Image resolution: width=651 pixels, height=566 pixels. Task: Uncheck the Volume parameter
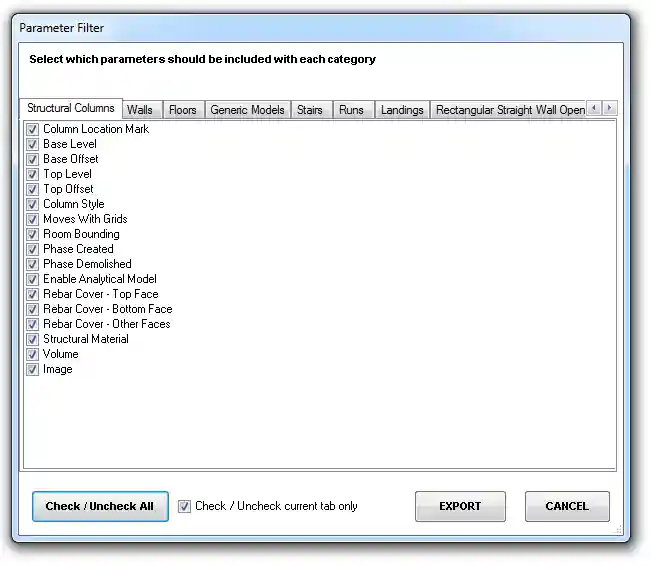[33, 354]
